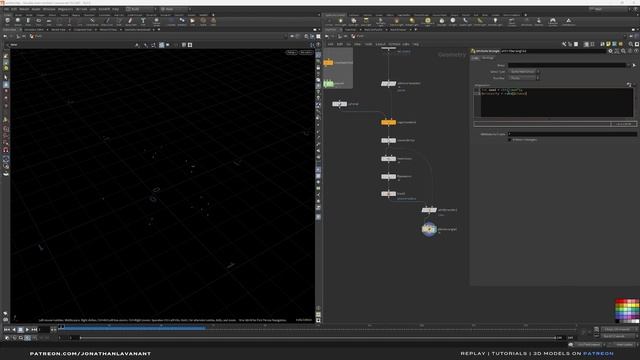
Task: Open the network editor Layout menu
Action: 380,44
